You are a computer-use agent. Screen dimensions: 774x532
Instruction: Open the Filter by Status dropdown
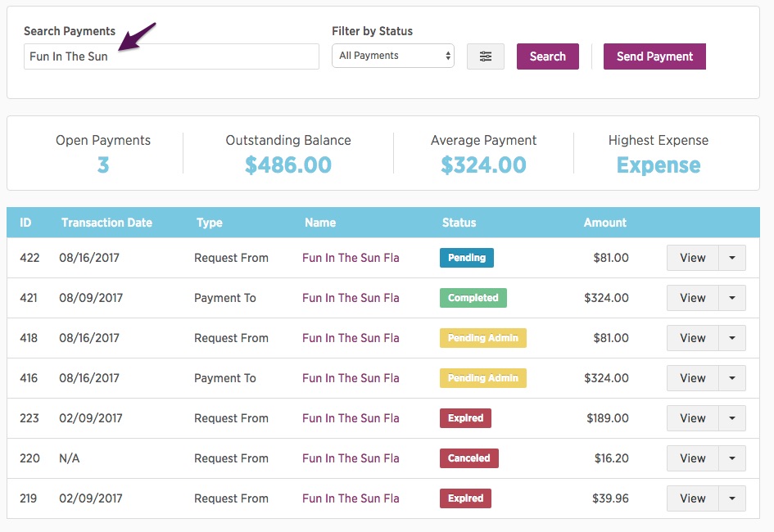393,56
